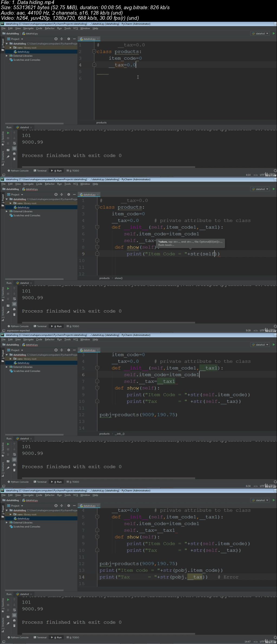This screenshot has height=644, width=277.
Task: Select datahid.py in the project tree, fourth frame
Action: (23, 518)
